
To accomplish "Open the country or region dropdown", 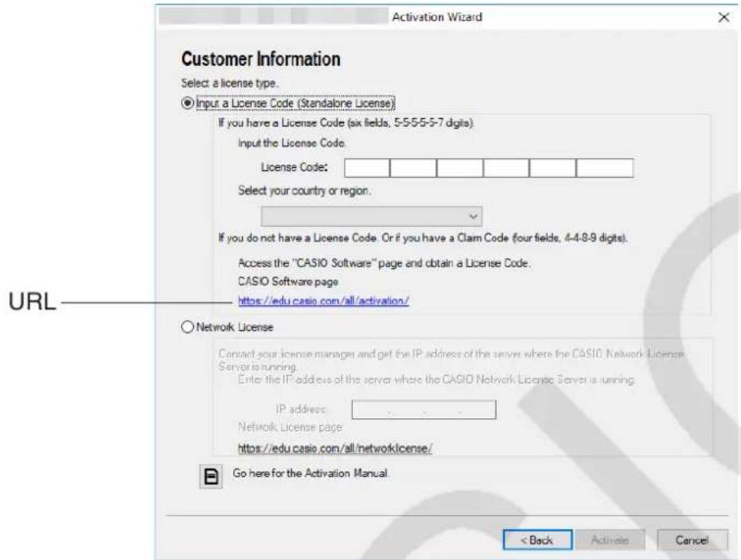I will click(372, 217).
